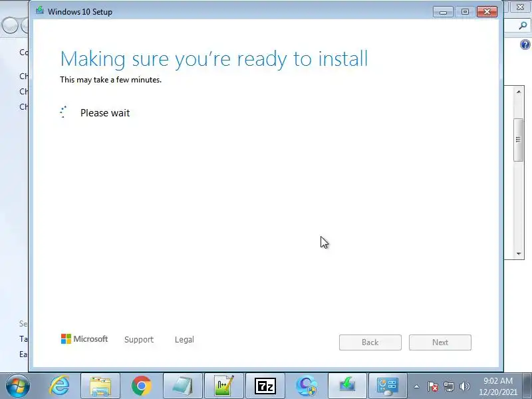This screenshot has width=532, height=399.
Task: Open 7-Zip from the taskbar
Action: pos(265,386)
